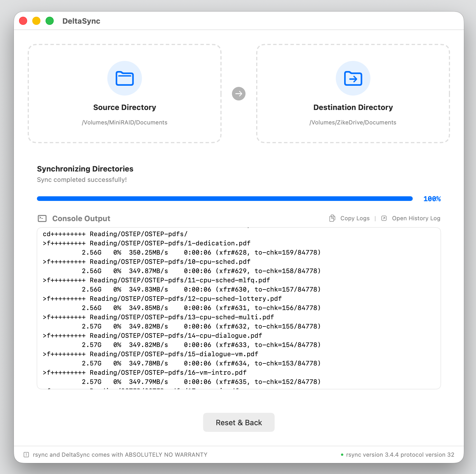476x474 pixels.
Task: Click the xfr#629 transfer stats line
Action: 201,271
